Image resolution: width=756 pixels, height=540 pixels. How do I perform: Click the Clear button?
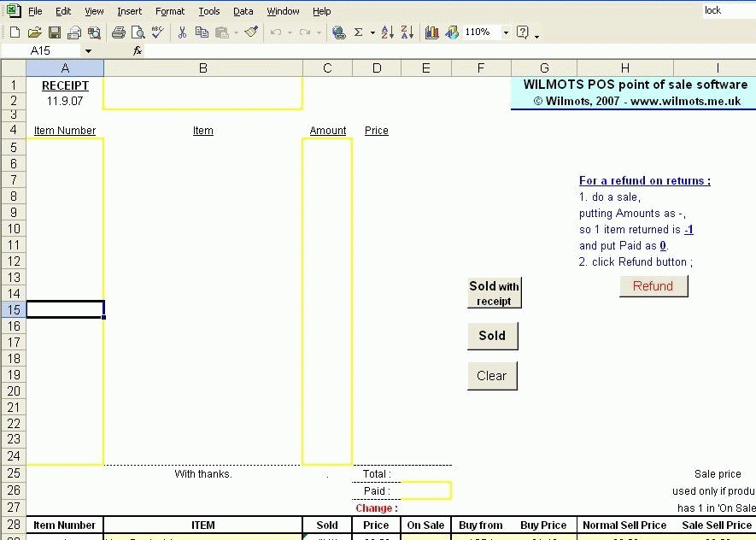coord(492,376)
